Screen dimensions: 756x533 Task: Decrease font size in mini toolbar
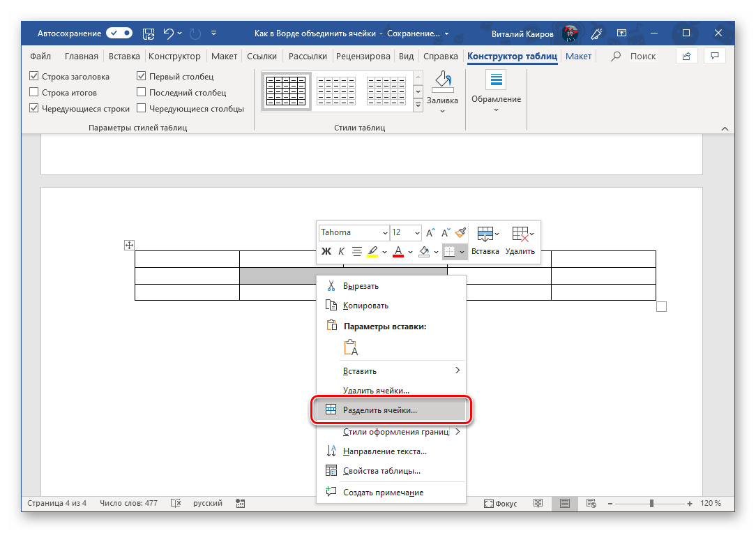446,232
